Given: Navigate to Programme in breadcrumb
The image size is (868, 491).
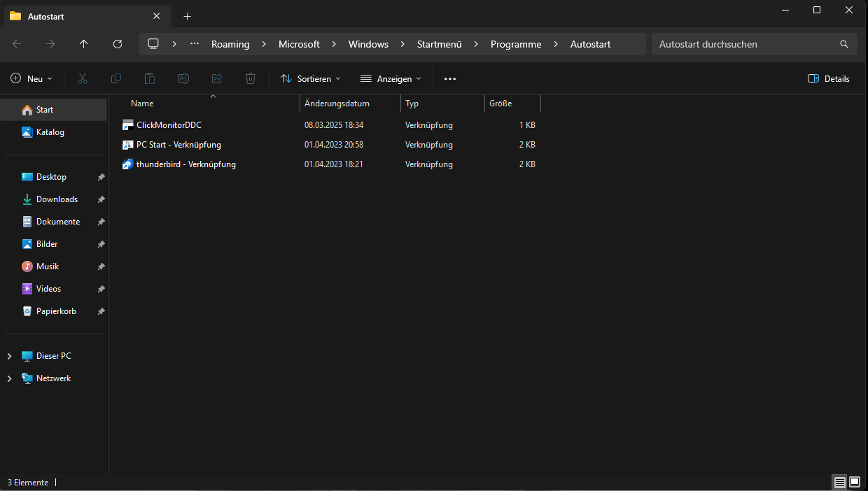Looking at the screenshot, I should click(516, 44).
